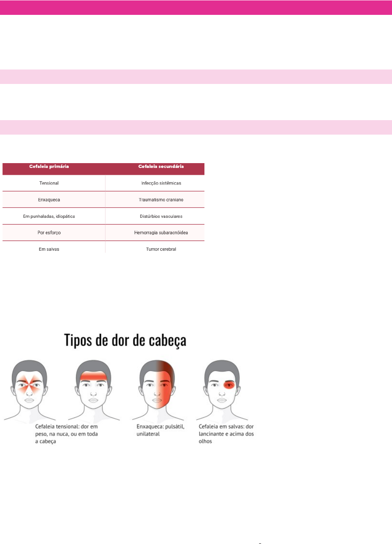Click the face with half-side red shading
Image resolution: width=392 pixels, height=544 pixels.
157,386
